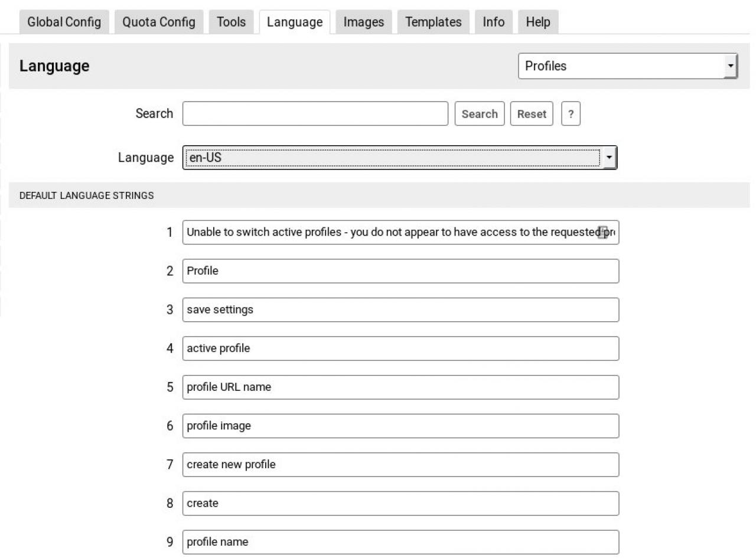
Task: Open the Profiles section dropdown
Action: (627, 66)
